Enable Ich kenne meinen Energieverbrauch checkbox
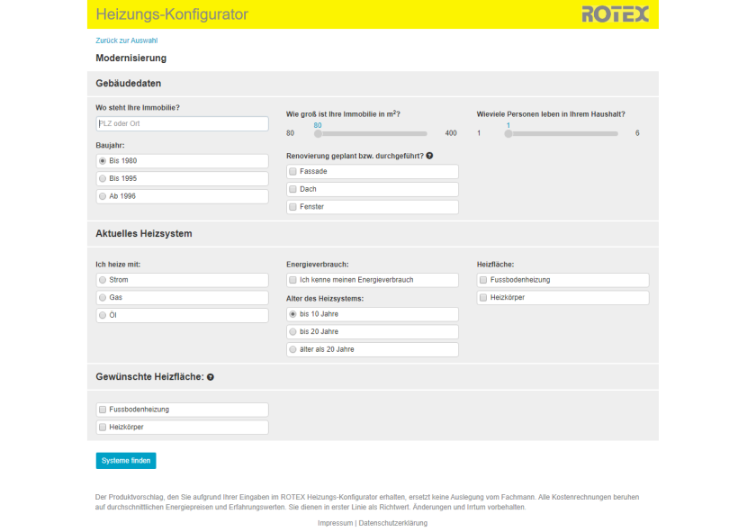The width and height of the screenshot is (756, 532). [292, 280]
